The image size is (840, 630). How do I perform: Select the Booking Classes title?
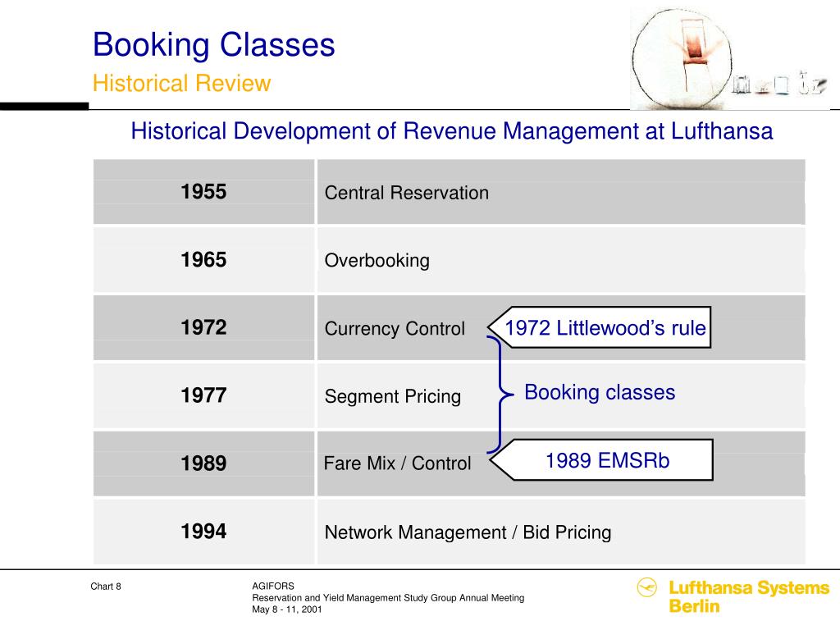tap(214, 44)
